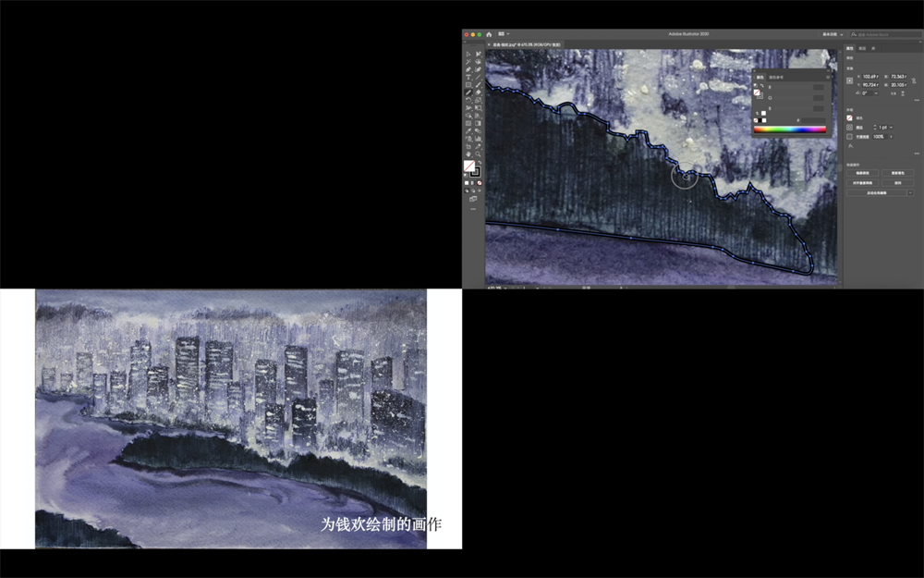
Task: Pick the Shape Builder tool
Action: [x=468, y=116]
